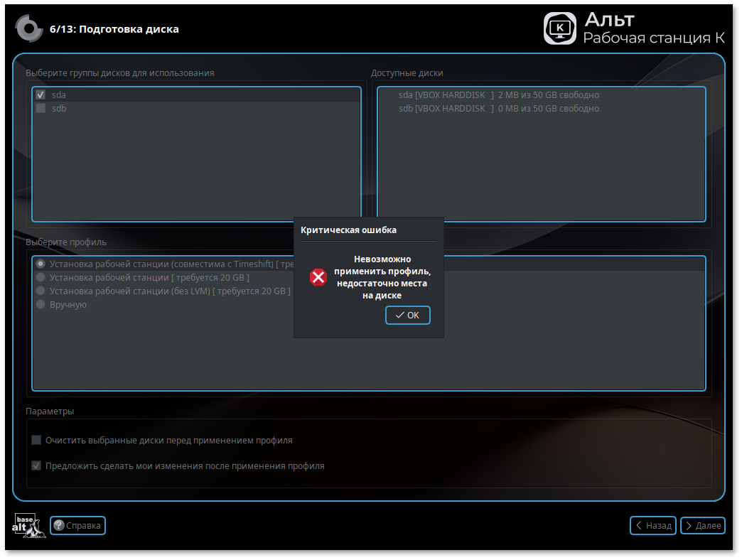Uncheck the sda disk checkbox
742x560 pixels.
pyautogui.click(x=41, y=95)
